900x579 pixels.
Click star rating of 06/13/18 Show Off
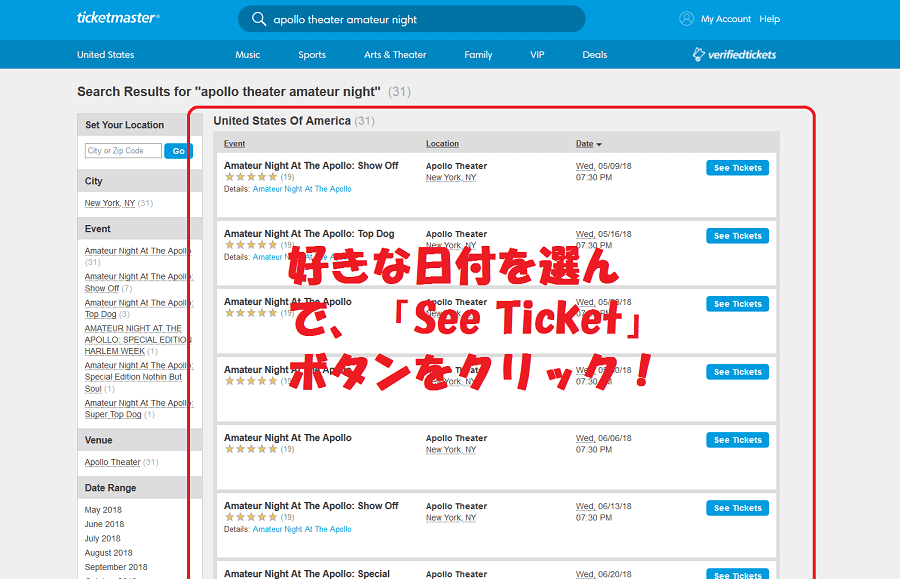tap(251, 517)
